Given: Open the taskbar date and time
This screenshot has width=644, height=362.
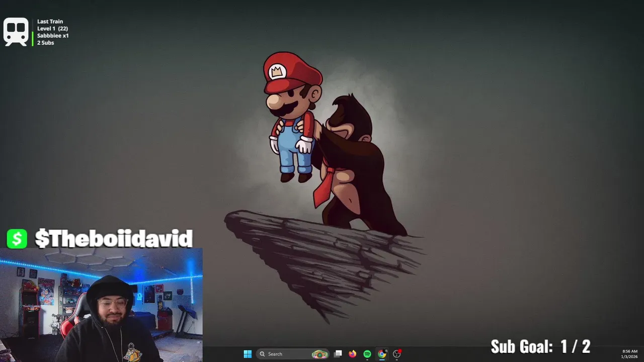Looking at the screenshot, I should (x=630, y=354).
